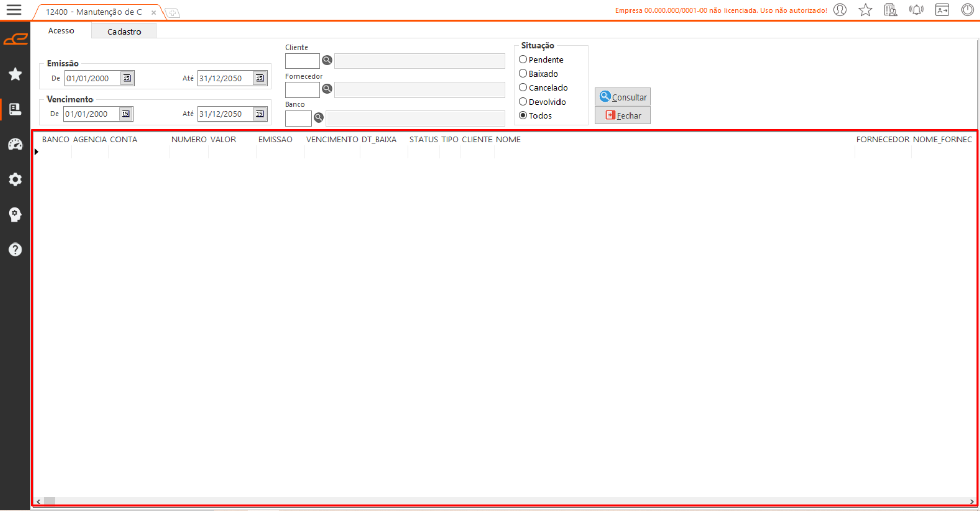Open calendar picker for Emissão Até date
The height and width of the screenshot is (511, 980).
click(x=260, y=78)
